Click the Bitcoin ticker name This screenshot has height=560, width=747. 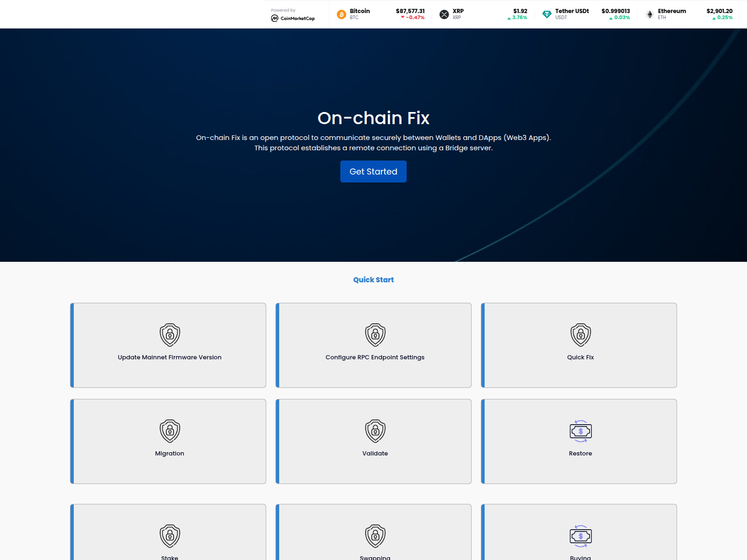tap(359, 11)
